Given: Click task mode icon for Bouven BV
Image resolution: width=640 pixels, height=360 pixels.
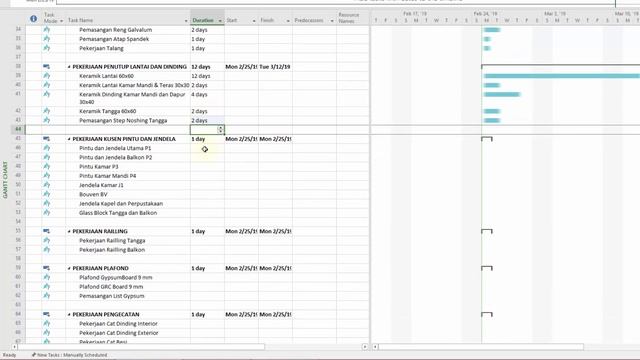Looking at the screenshot, I should point(47,194).
